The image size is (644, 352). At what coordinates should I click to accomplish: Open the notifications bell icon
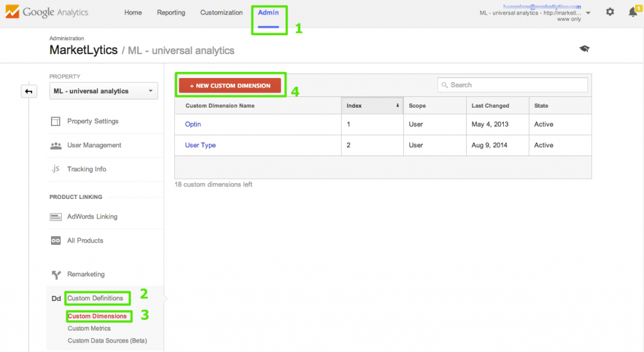(x=633, y=12)
